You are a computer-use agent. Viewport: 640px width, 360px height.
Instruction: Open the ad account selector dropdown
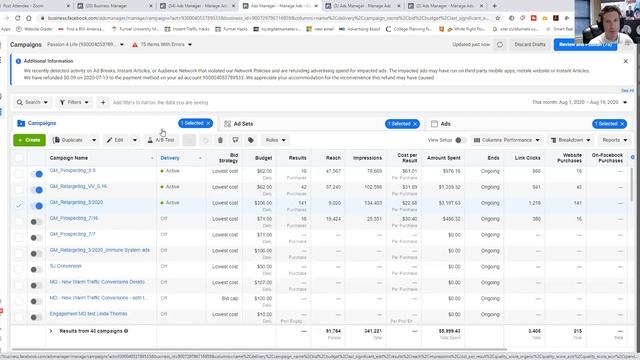[x=85, y=44]
